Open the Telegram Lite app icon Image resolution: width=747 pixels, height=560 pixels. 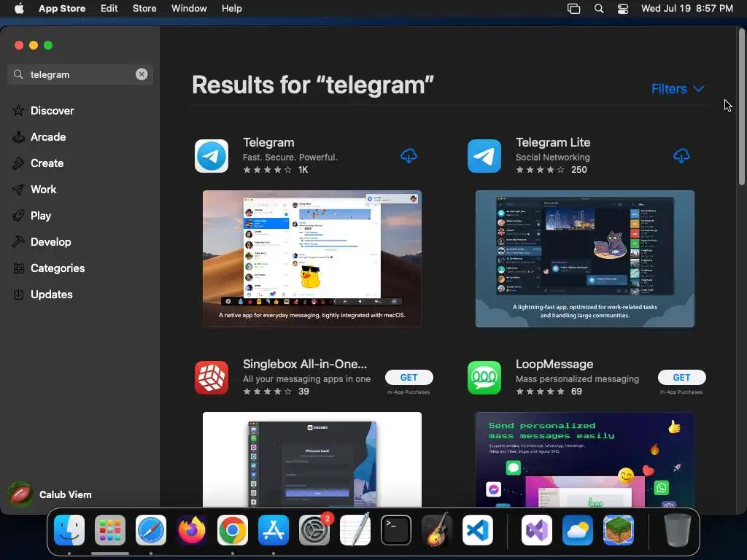(x=484, y=156)
